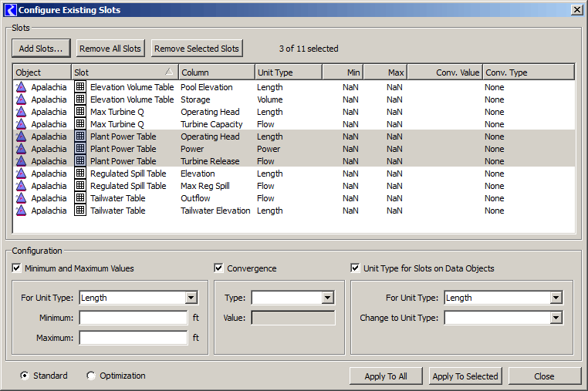Screen dimensions: 588x391
Task: Click table slot icon in Tailwater Elevation row
Action: [x=80, y=211]
